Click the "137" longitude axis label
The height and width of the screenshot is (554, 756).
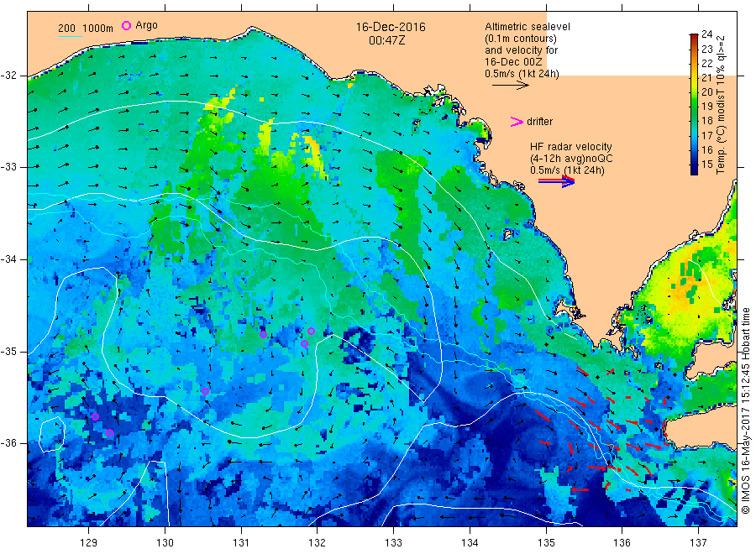(698, 542)
